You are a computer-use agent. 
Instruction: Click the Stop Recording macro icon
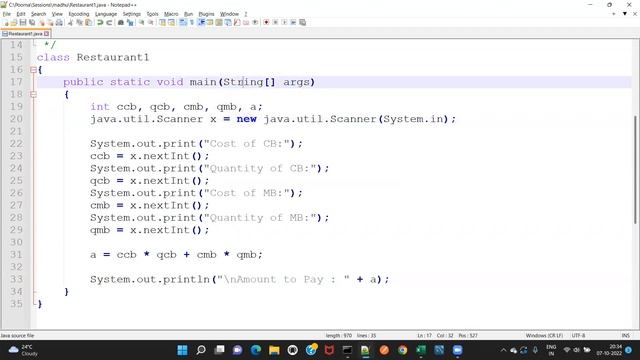[x=275, y=22]
